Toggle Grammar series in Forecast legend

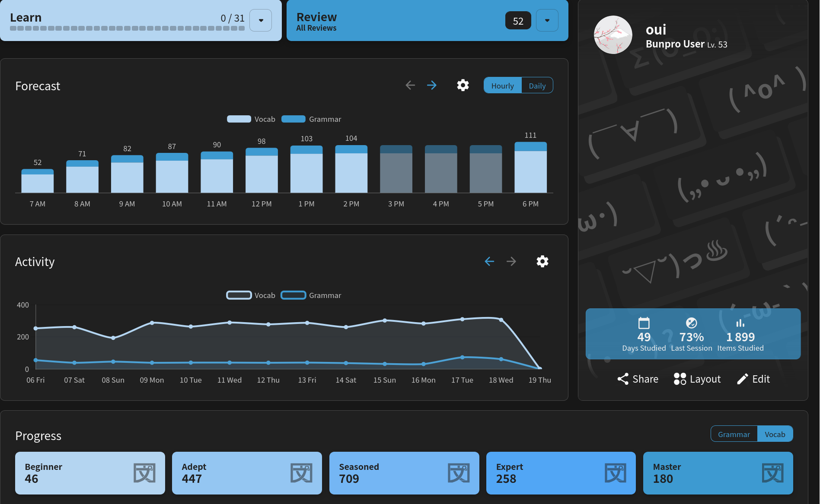click(x=311, y=119)
